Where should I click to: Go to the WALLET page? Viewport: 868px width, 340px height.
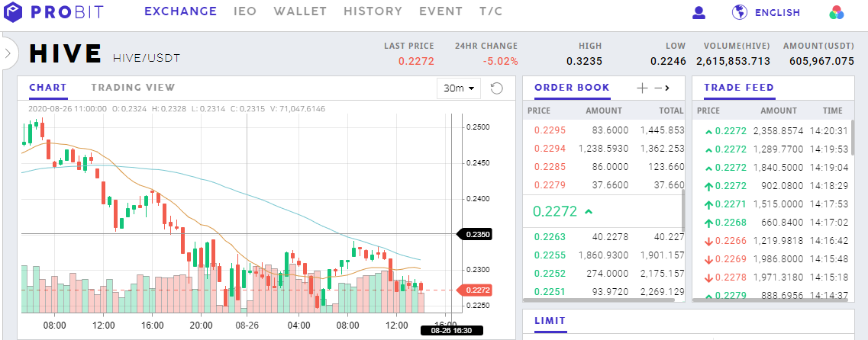pos(300,11)
